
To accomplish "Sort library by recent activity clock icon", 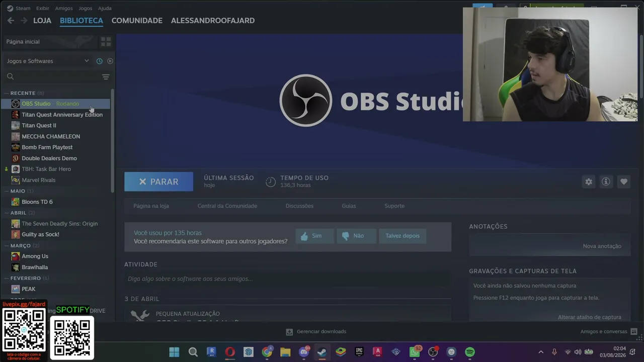I will 99,61.
